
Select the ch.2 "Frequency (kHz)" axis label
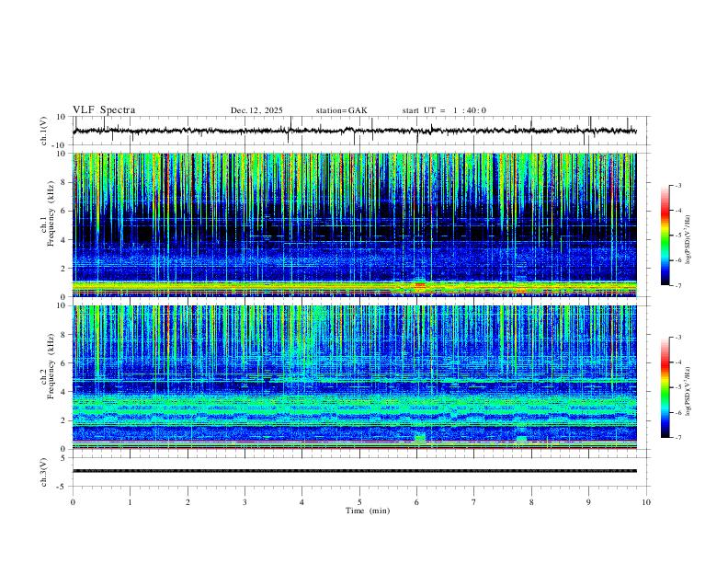pos(51,365)
